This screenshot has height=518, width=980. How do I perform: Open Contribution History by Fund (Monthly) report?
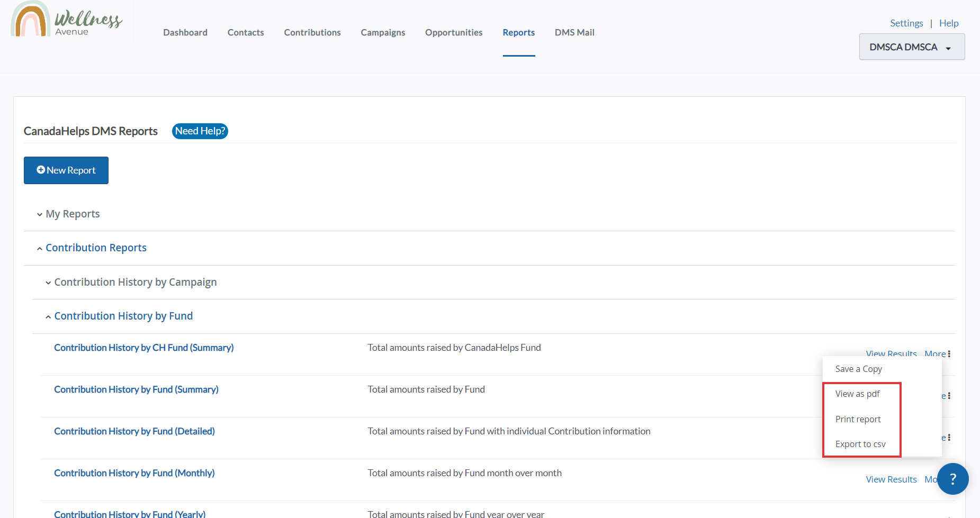134,473
